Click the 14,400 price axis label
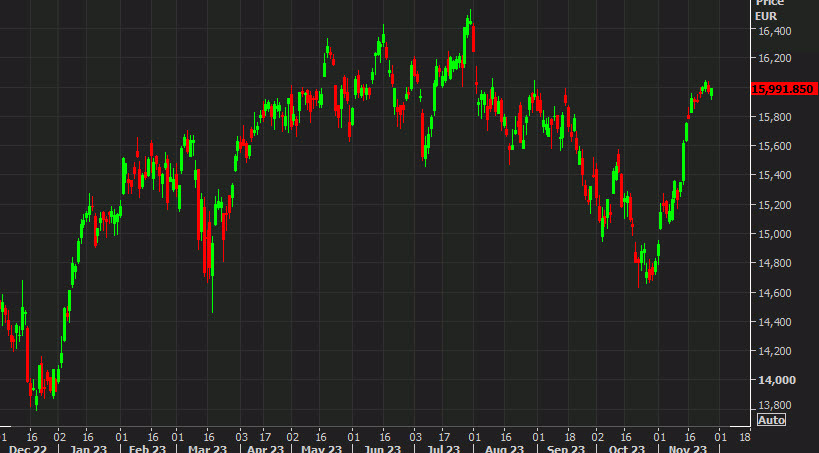This screenshot has height=453, width=819. pyautogui.click(x=775, y=322)
